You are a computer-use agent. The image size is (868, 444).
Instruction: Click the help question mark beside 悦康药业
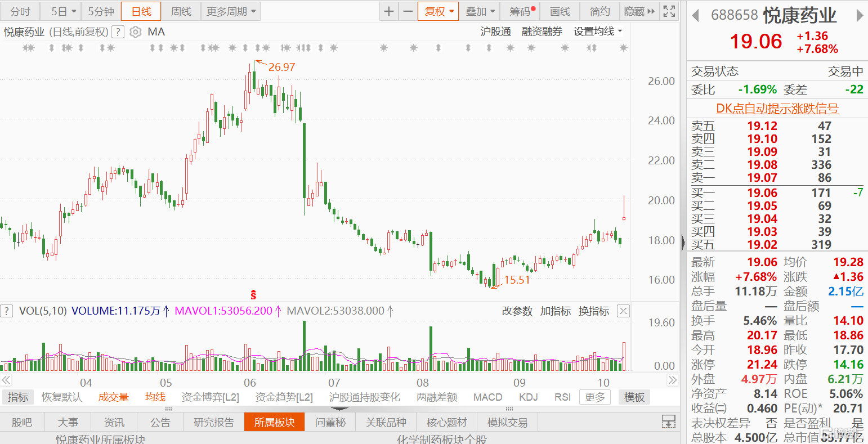[x=118, y=32]
